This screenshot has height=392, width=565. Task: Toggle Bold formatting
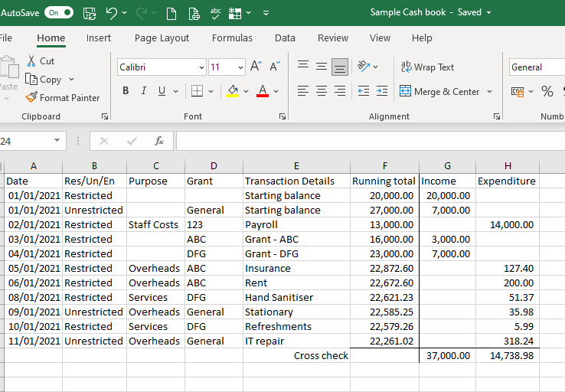pos(126,91)
